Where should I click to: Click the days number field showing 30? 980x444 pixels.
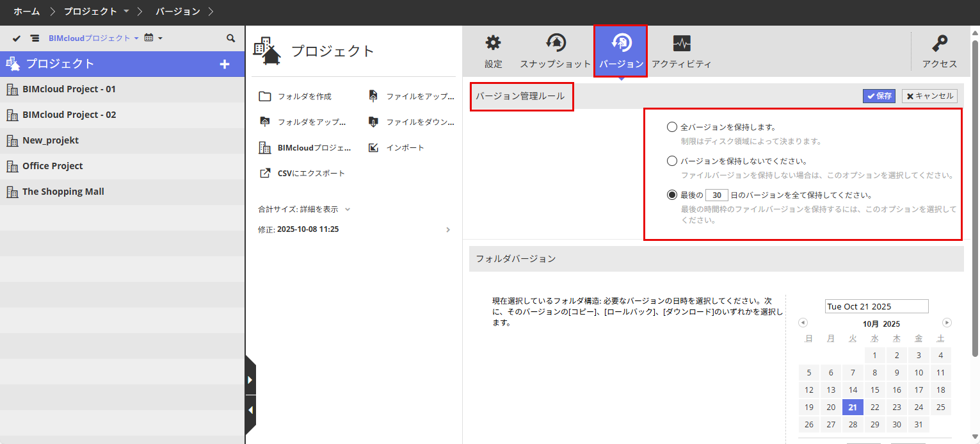[717, 195]
